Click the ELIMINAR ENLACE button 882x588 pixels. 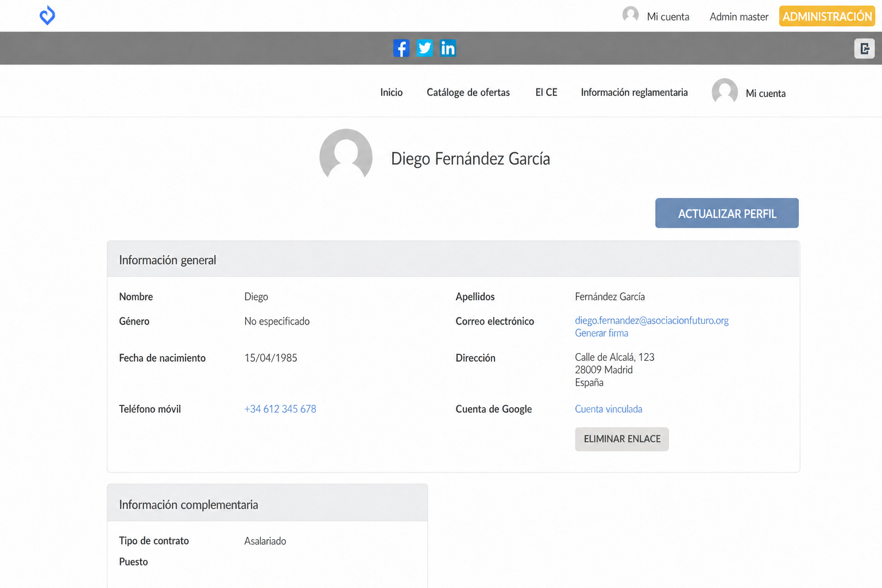pos(622,439)
